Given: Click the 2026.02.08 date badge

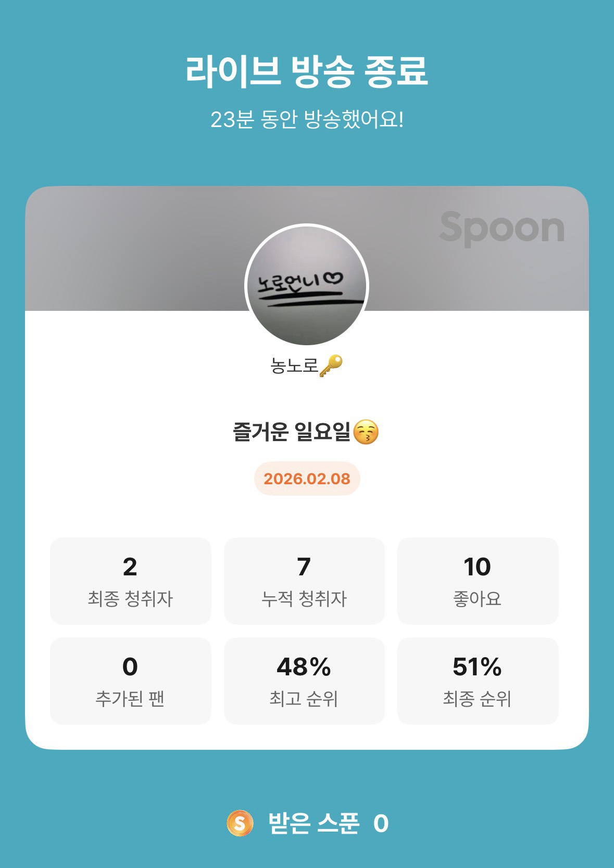Looking at the screenshot, I should pyautogui.click(x=307, y=479).
